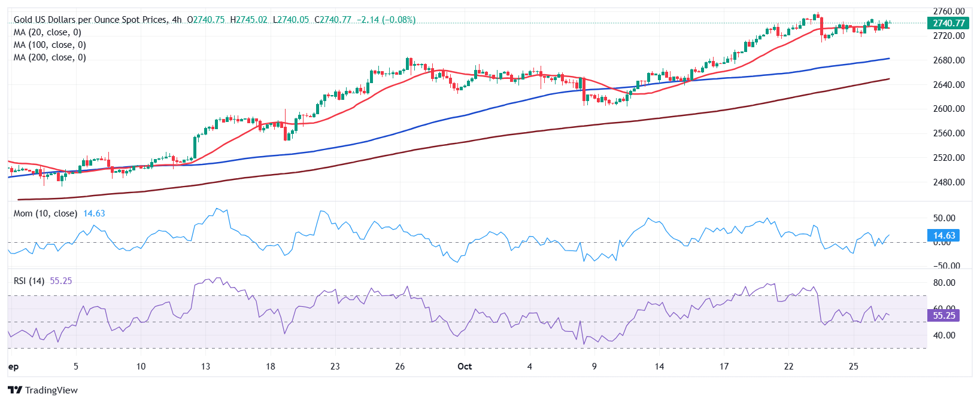The image size is (980, 403).
Task: Click the 13 date on the time axis
Action: pos(205,367)
